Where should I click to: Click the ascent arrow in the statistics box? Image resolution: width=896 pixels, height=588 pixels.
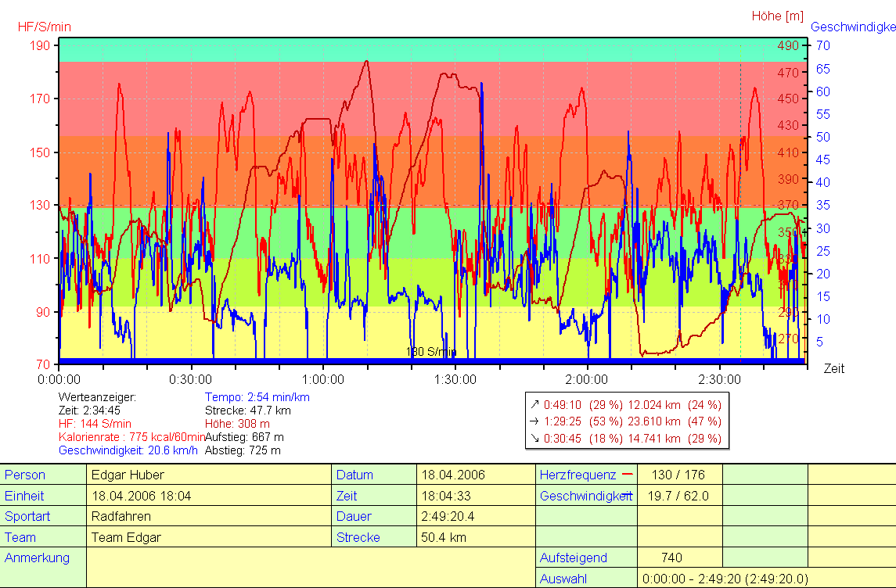point(534,405)
